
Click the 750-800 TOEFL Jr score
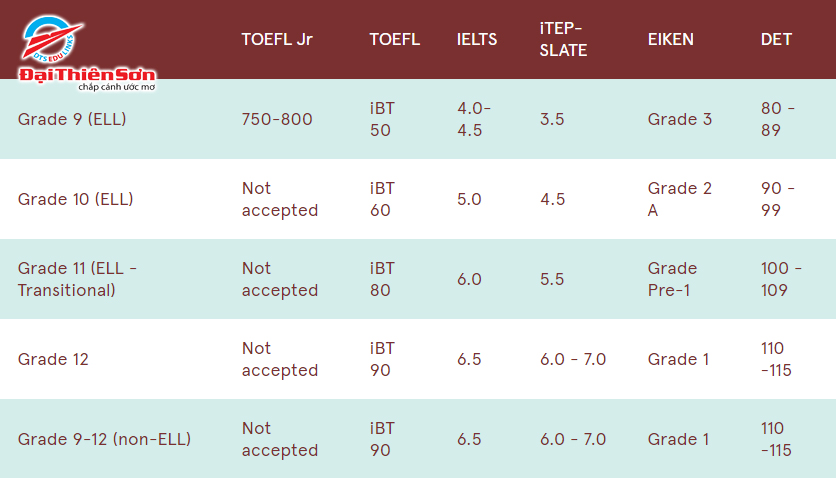click(x=277, y=120)
